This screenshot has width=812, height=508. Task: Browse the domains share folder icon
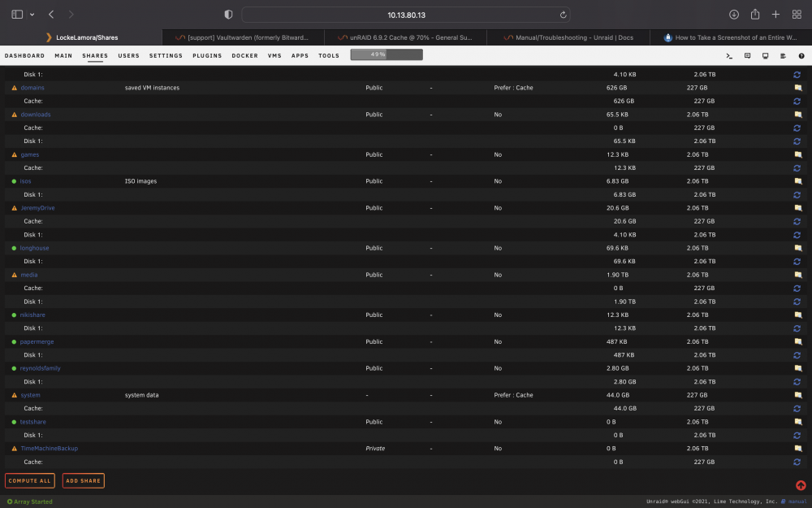(x=798, y=88)
